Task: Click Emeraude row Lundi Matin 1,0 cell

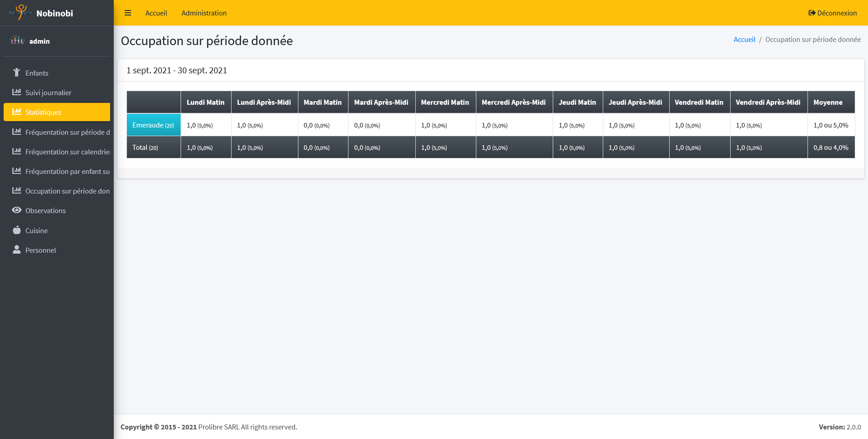Action: [206, 125]
